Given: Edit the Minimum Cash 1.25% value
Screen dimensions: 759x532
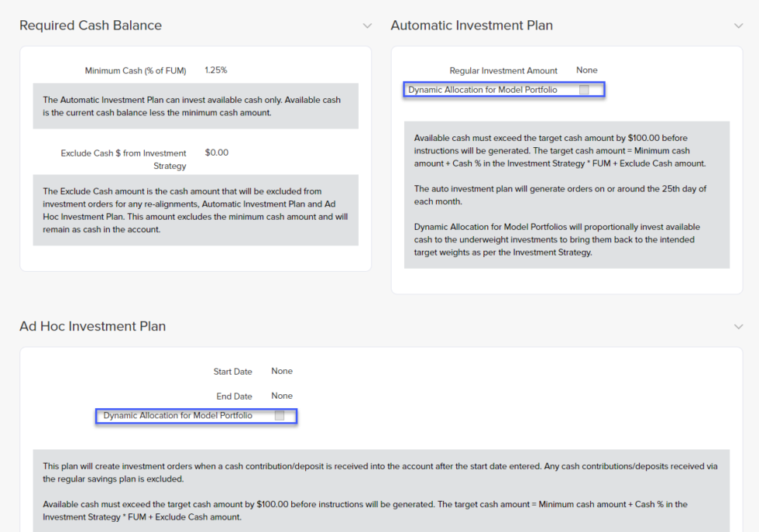Looking at the screenshot, I should click(x=216, y=70).
